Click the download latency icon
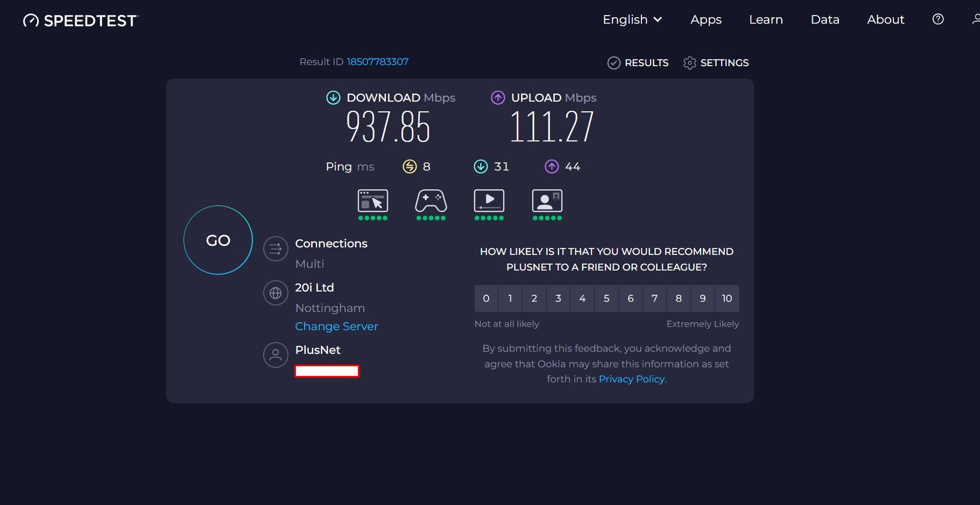Viewport: 980px width, 505px height. click(481, 167)
